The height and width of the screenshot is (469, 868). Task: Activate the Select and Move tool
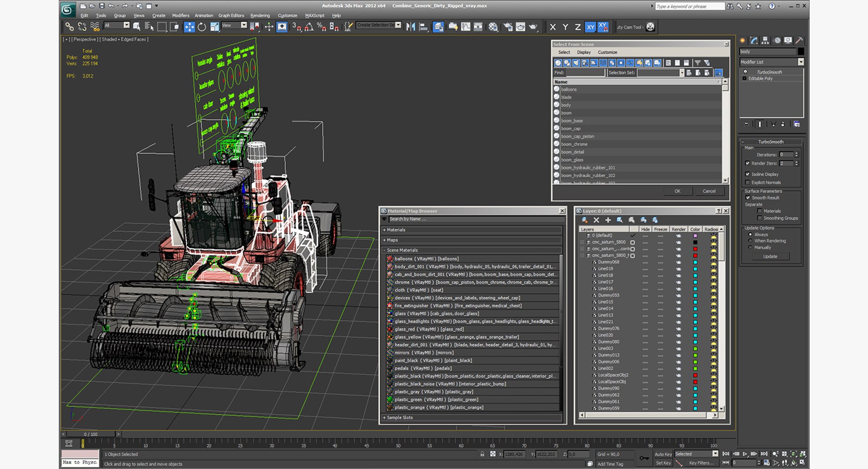[x=189, y=27]
